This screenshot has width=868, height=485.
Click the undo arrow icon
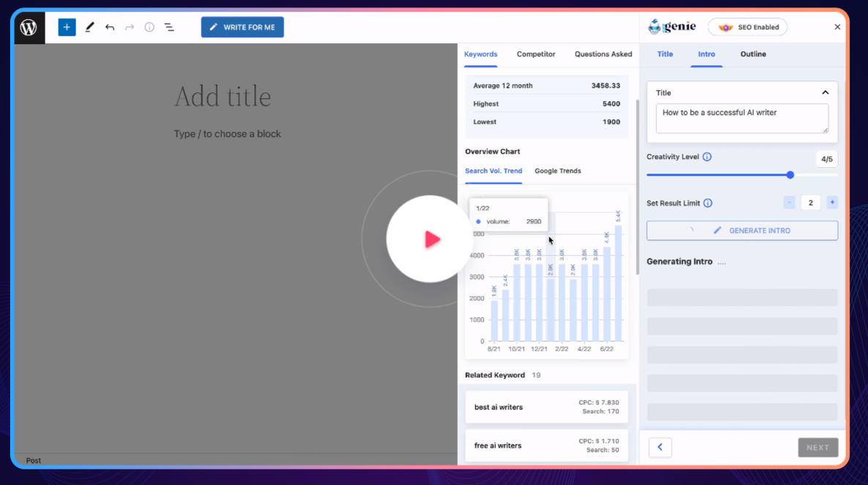click(x=110, y=27)
